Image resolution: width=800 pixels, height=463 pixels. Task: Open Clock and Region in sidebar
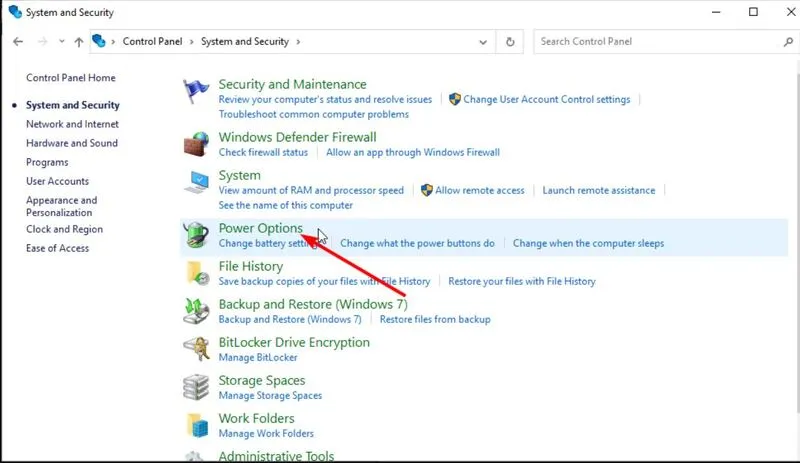[x=64, y=229]
